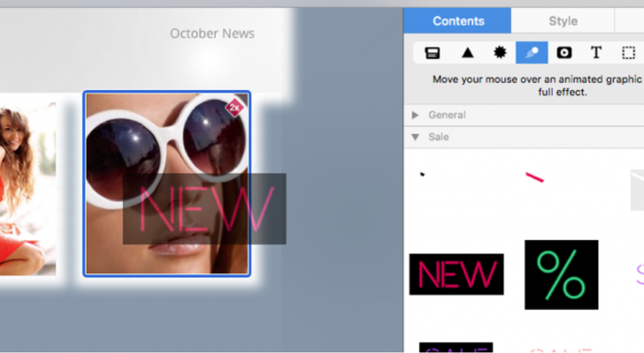Choose the dashed rectangle placeholder icon
The height and width of the screenshot is (353, 644).
(x=628, y=53)
